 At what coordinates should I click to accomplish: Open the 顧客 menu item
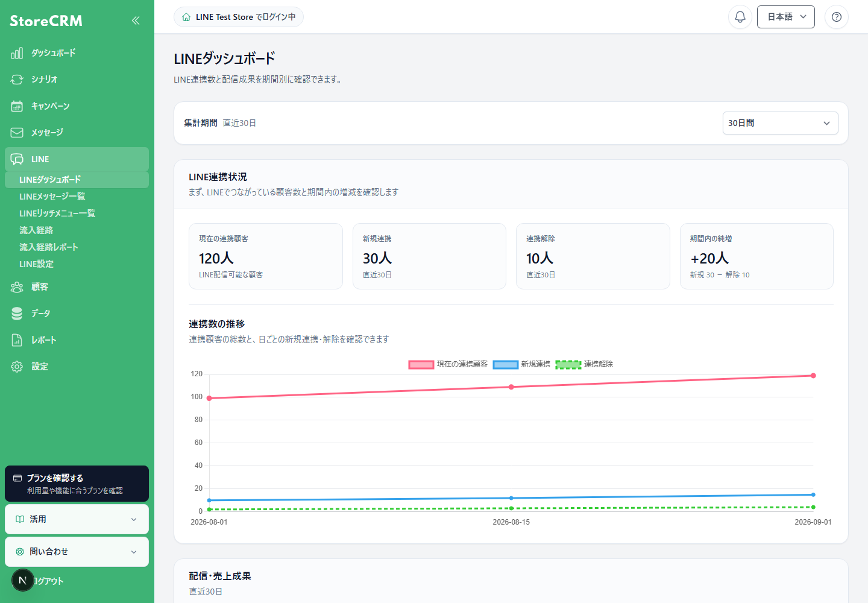77,287
